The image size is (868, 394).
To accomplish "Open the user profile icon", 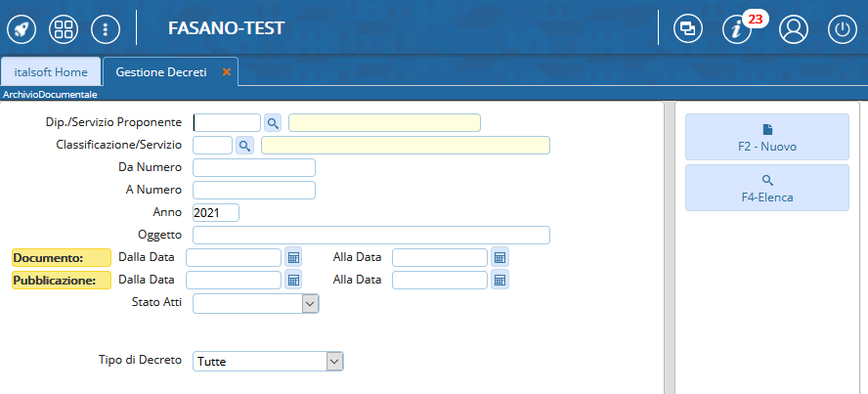I will pos(793,29).
